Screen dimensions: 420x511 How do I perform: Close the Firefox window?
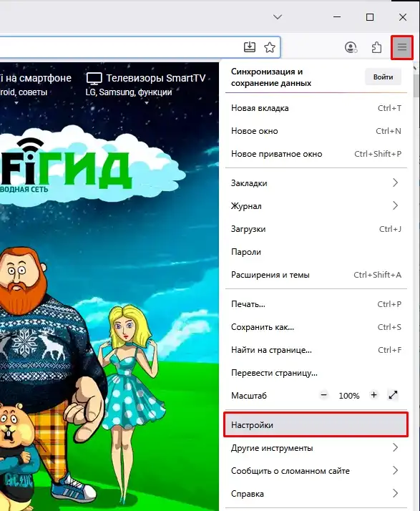click(403, 16)
